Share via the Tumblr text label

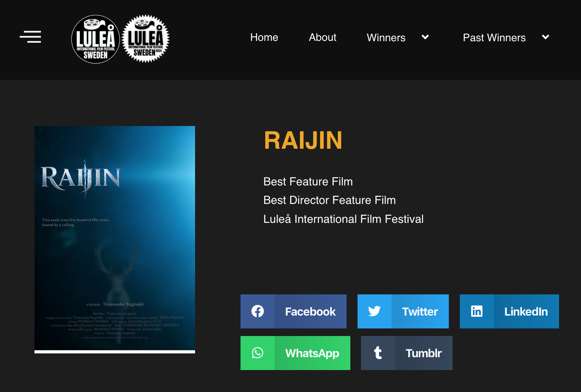(x=423, y=353)
